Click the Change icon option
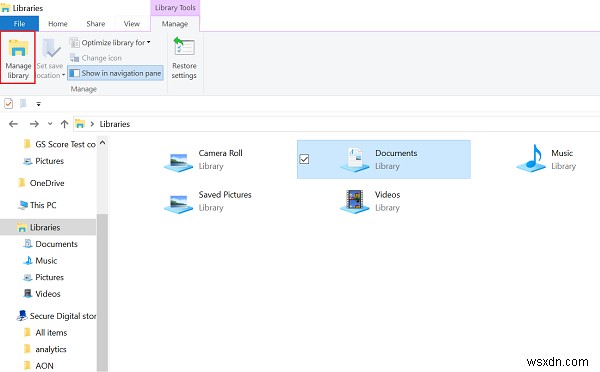This screenshot has width=600, height=372. tap(96, 58)
